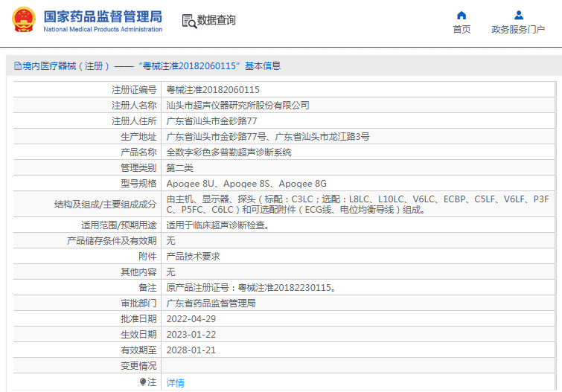Click the 产品储存条件及有效期 label
This screenshot has width=562, height=392.
[x=112, y=241]
